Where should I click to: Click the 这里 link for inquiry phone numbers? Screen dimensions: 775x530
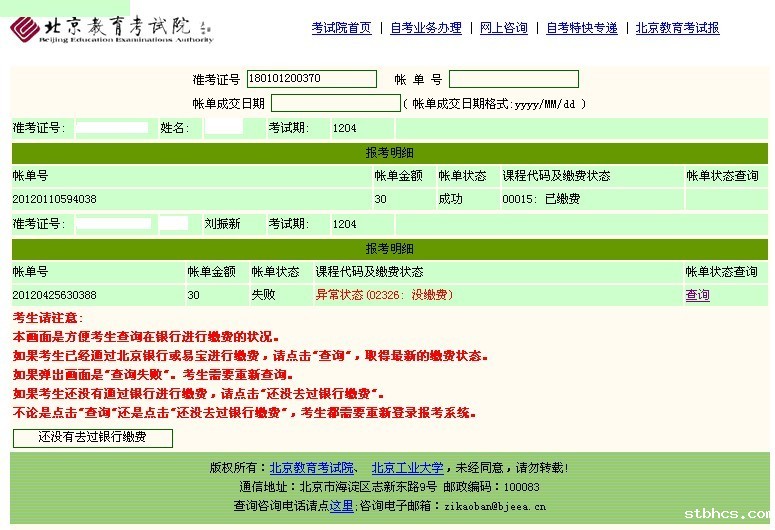(341, 506)
